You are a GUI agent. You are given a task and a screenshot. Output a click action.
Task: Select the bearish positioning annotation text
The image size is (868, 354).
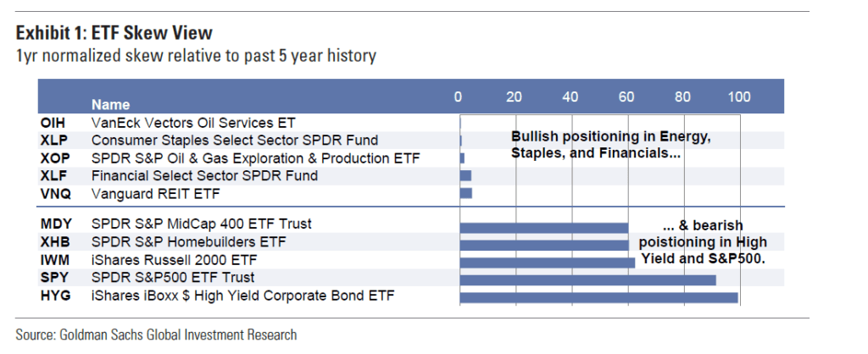[x=702, y=242]
